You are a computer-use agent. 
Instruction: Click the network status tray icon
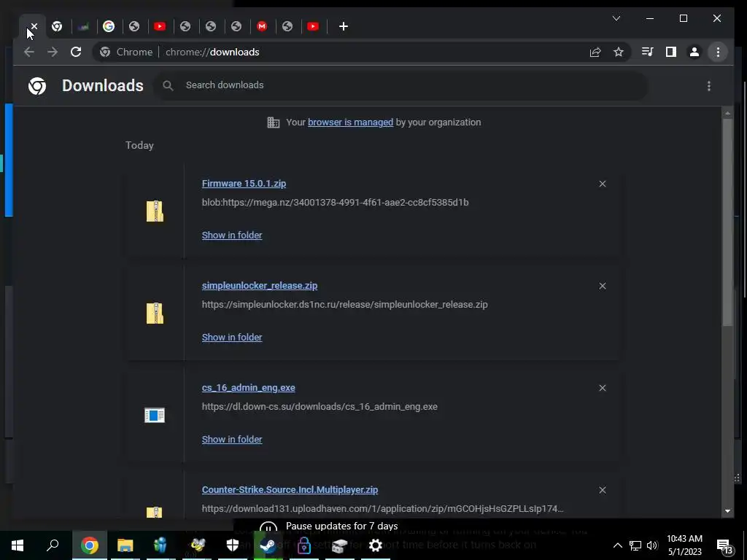pyautogui.click(x=635, y=545)
